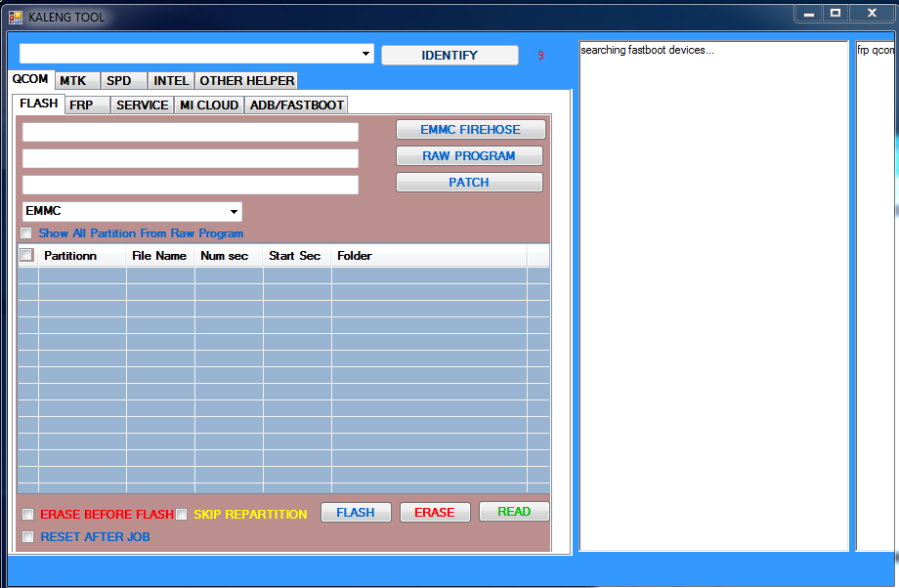Focus the patch file path field
The height and width of the screenshot is (588, 899).
pos(191,185)
